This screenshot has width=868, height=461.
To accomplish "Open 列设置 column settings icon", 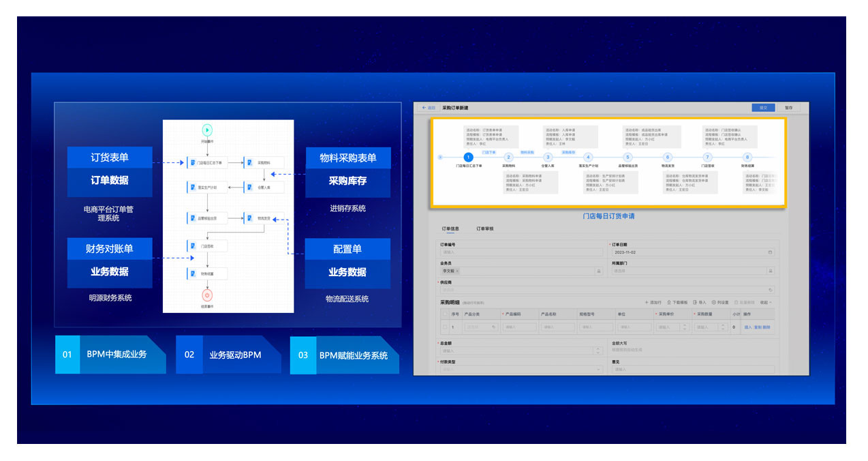I will (x=713, y=302).
